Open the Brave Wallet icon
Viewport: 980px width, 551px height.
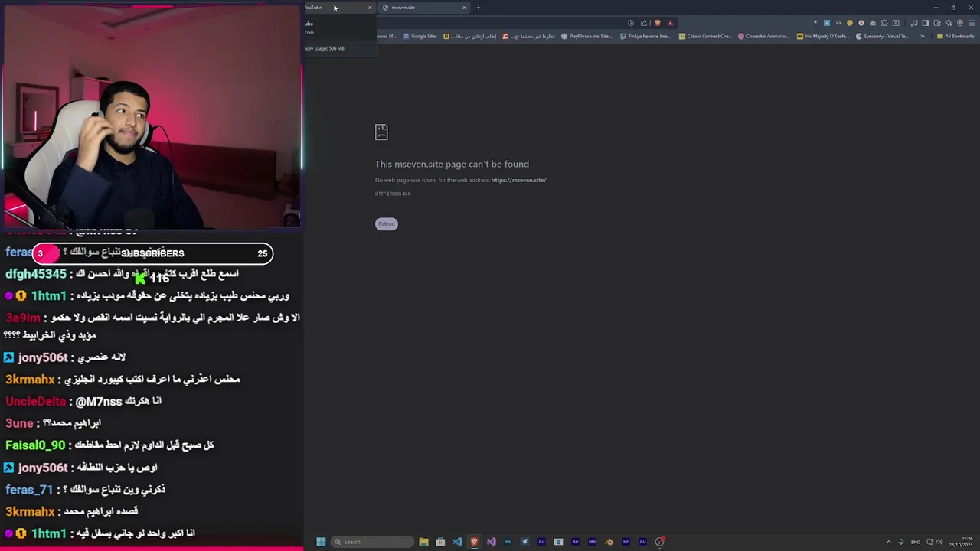click(937, 23)
